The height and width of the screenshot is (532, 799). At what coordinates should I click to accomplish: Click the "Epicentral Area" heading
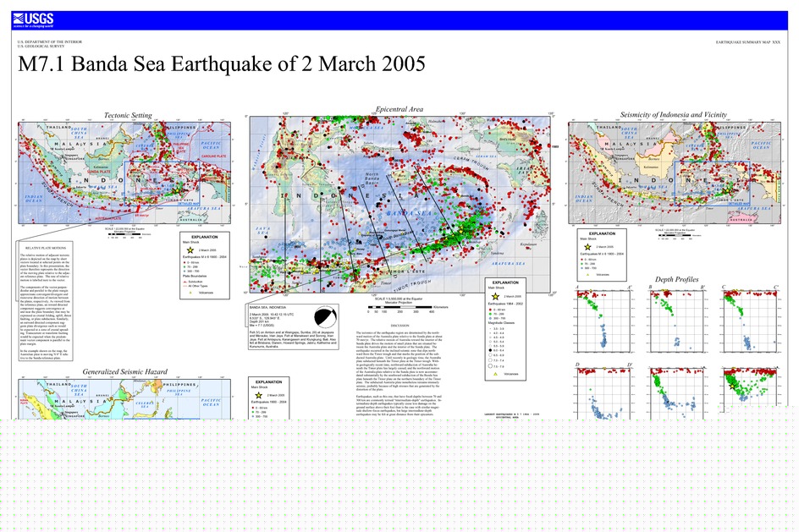click(x=399, y=109)
